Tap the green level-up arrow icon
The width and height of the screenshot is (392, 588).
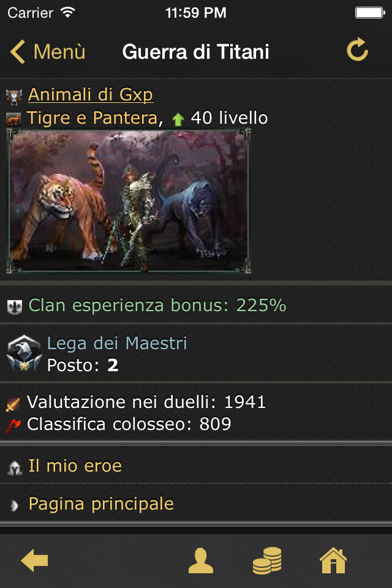178,119
